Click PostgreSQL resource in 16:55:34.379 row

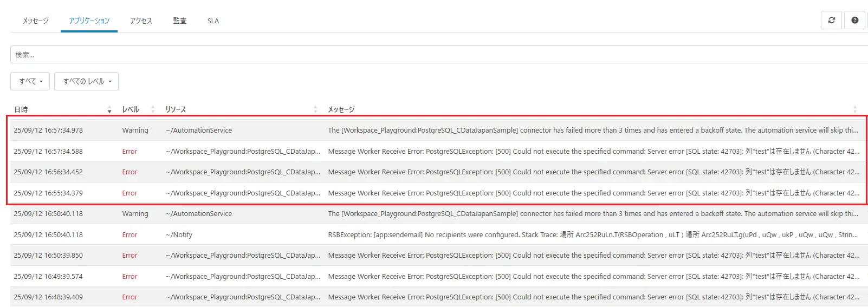click(243, 193)
